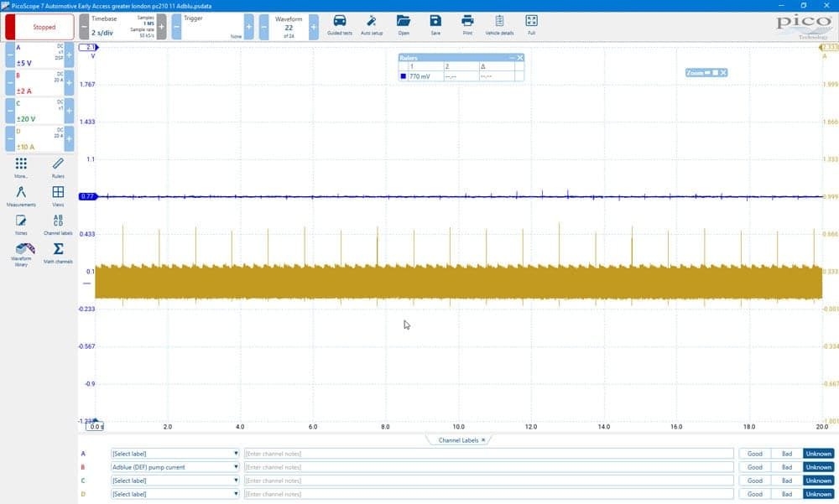Open the Timebase 2 s/div setting
The height and width of the screenshot is (504, 839).
[122, 27]
